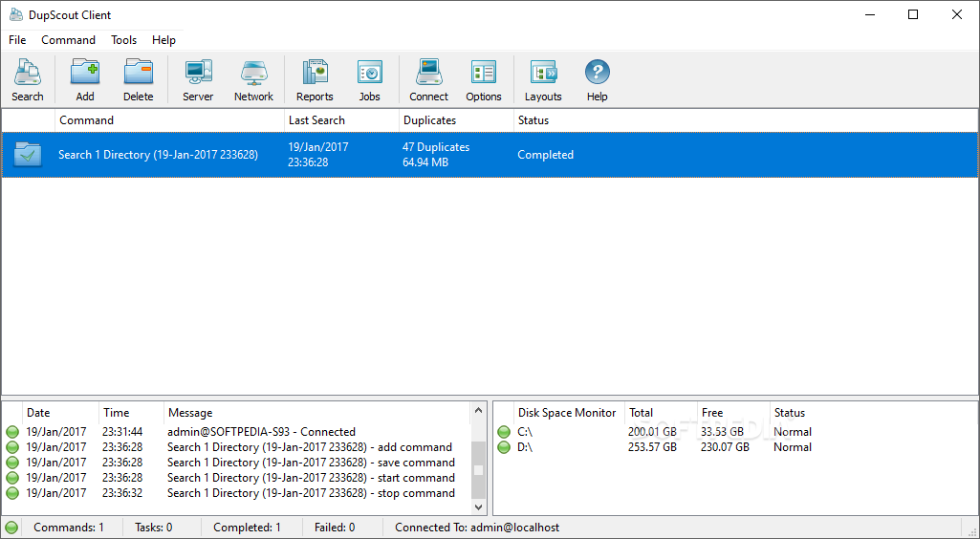
Task: Sort by the Last Search column header
Action: 341,120
